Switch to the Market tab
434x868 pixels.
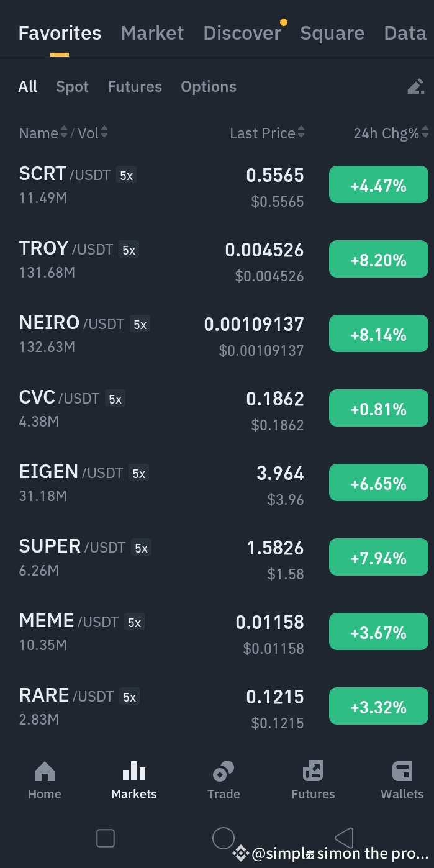(x=152, y=33)
